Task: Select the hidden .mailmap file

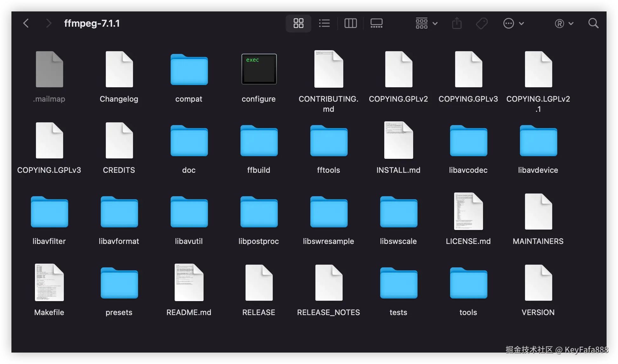Action: (49, 69)
